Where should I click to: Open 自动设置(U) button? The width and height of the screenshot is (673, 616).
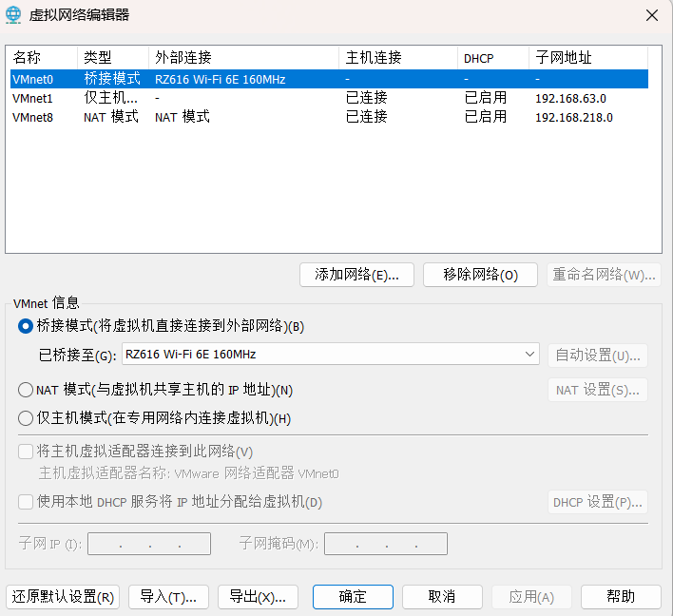coord(598,356)
